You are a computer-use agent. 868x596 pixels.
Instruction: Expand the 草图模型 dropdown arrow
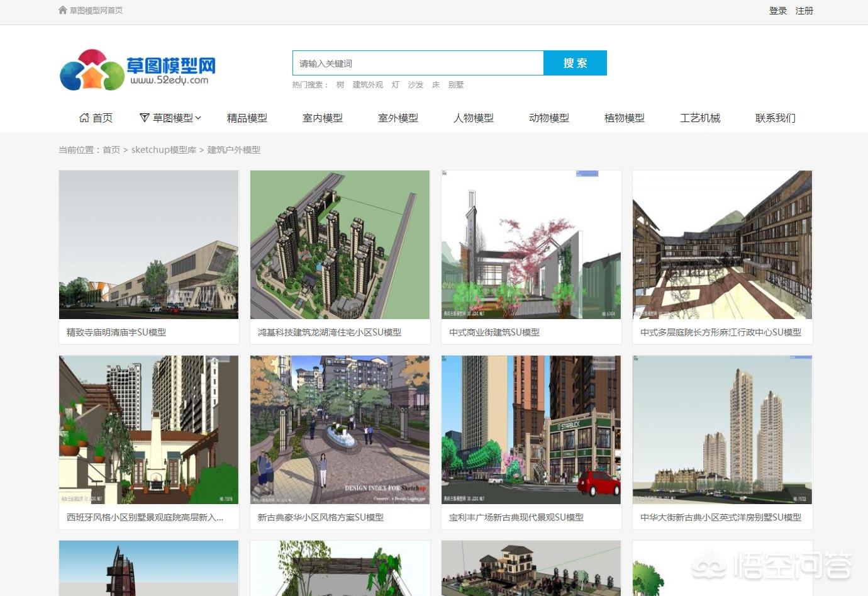198,118
